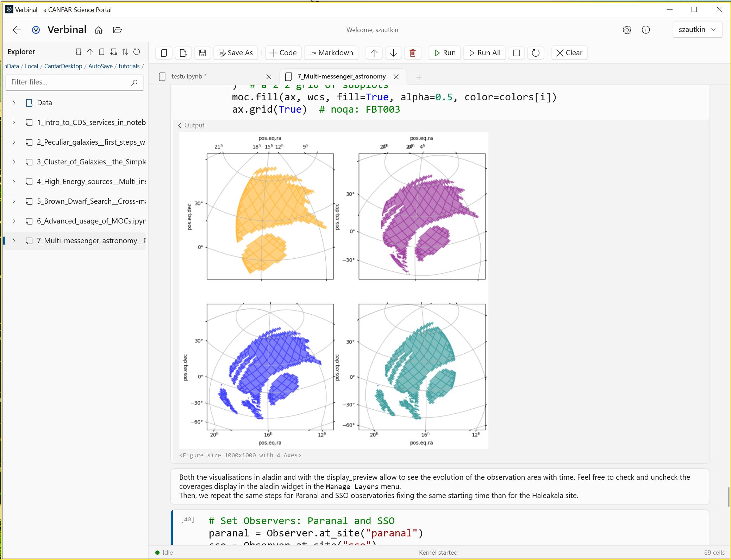The image size is (731, 560).
Task: Click the notebook vertical scrollbar
Action: [729, 497]
